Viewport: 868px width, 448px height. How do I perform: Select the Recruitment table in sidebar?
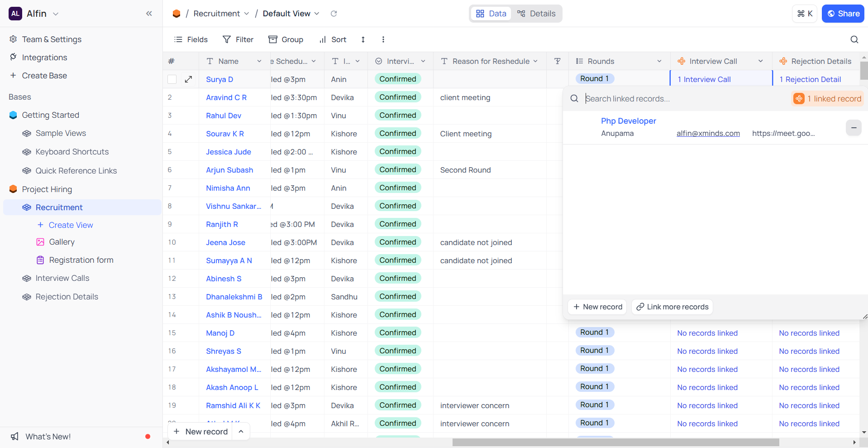click(x=82, y=207)
